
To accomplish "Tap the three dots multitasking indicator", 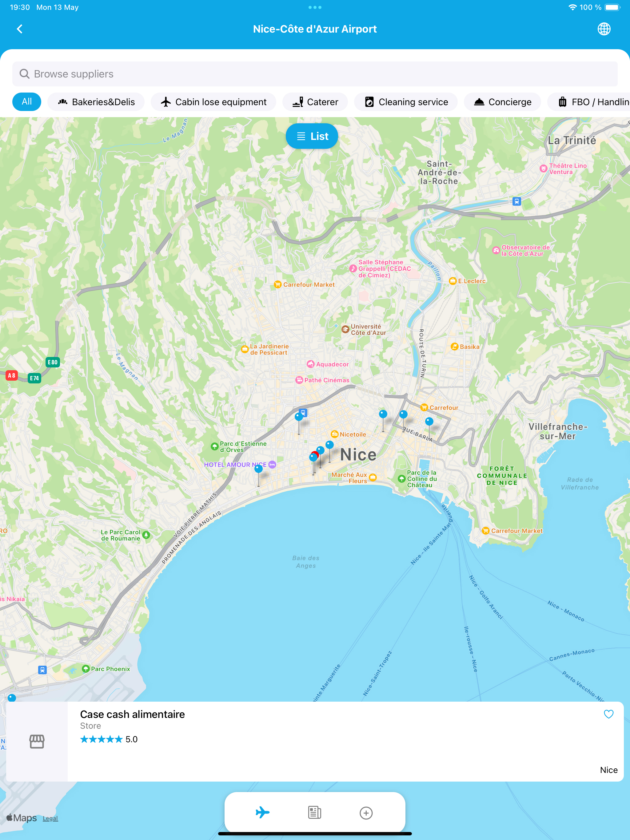I will coord(315,7).
